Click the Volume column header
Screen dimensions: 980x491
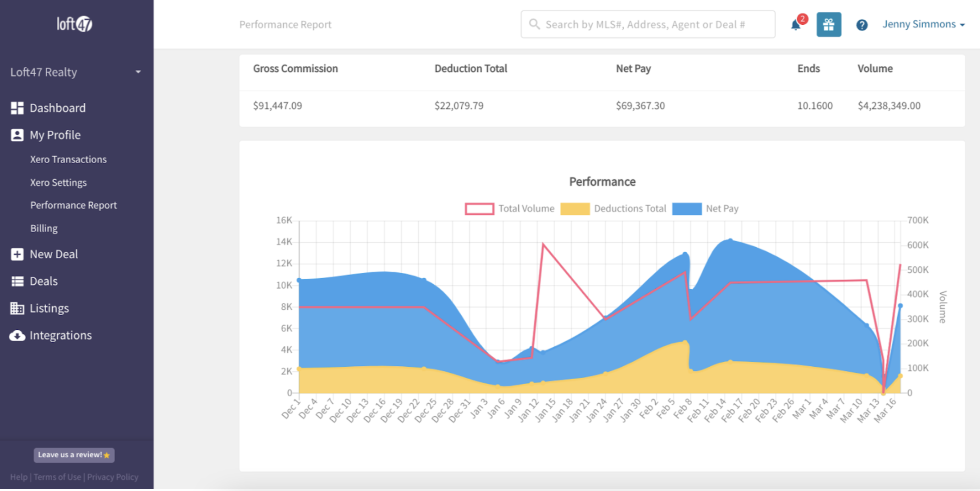click(875, 68)
